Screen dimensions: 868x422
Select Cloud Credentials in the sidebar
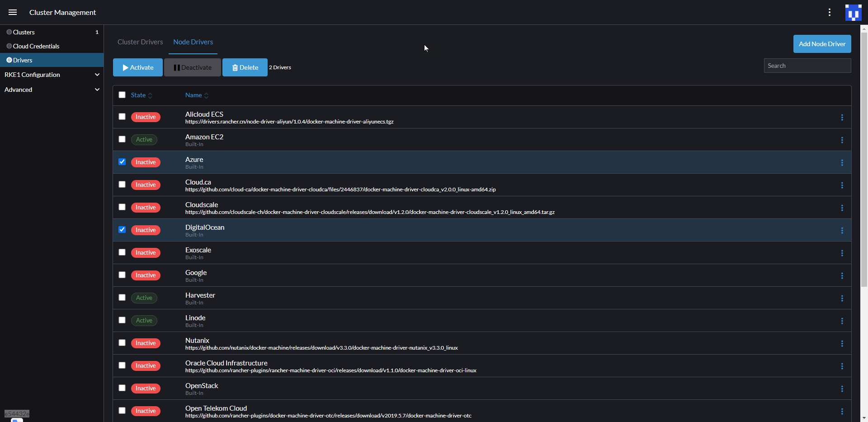tap(36, 46)
